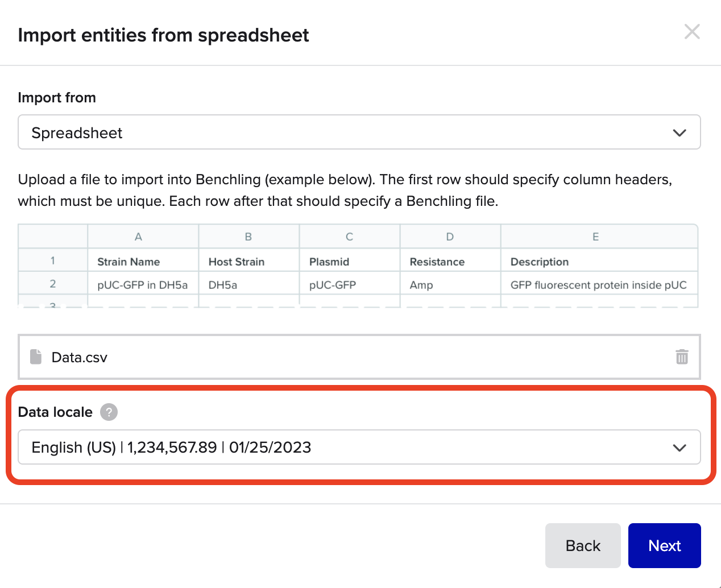This screenshot has height=588, width=721.
Task: Open the Import from dropdown
Action: (x=359, y=132)
